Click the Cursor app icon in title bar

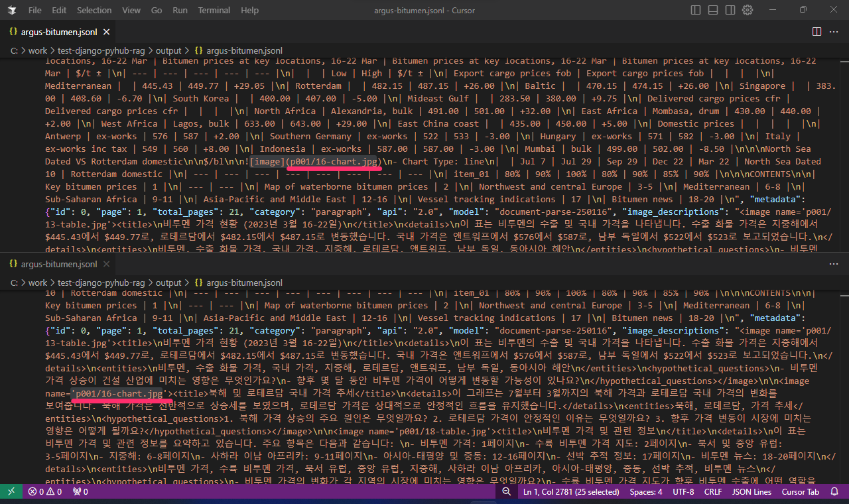tap(12, 11)
